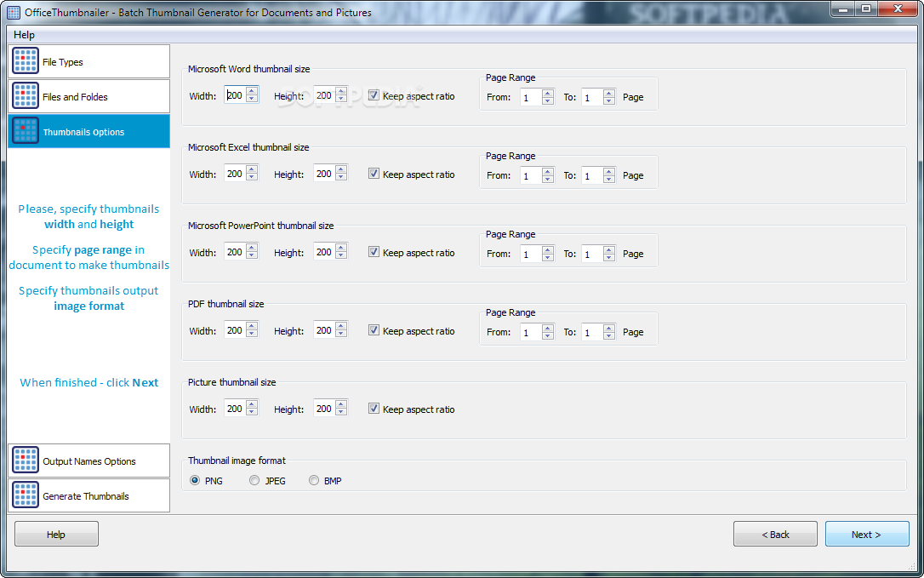Click the Picture Height input field
924x578 pixels.
[325, 408]
